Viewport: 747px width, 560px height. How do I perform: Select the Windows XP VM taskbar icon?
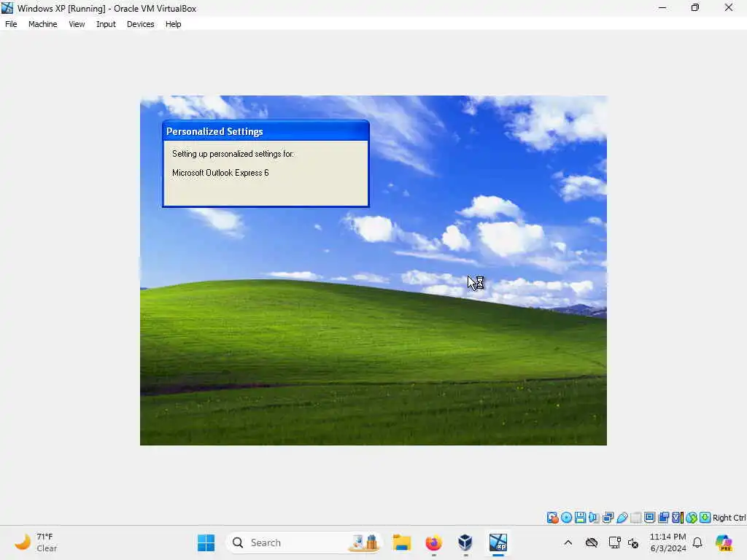pos(498,542)
